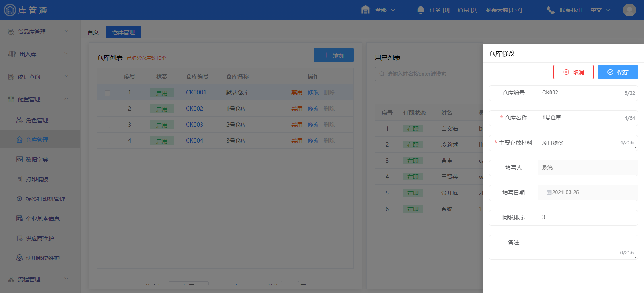Image resolution: width=644 pixels, height=293 pixels.
Task: Collapse the 配置管理 menu chevron
Action: [66, 99]
